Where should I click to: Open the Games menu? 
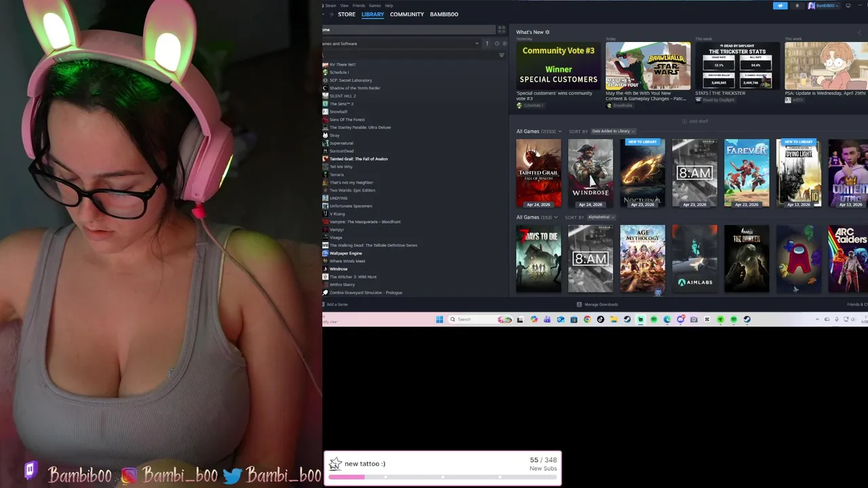[374, 5]
